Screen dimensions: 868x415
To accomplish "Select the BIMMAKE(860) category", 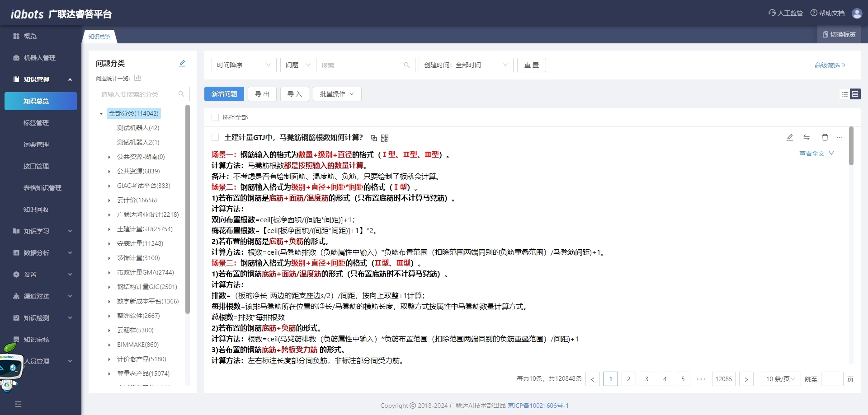I will (138, 345).
